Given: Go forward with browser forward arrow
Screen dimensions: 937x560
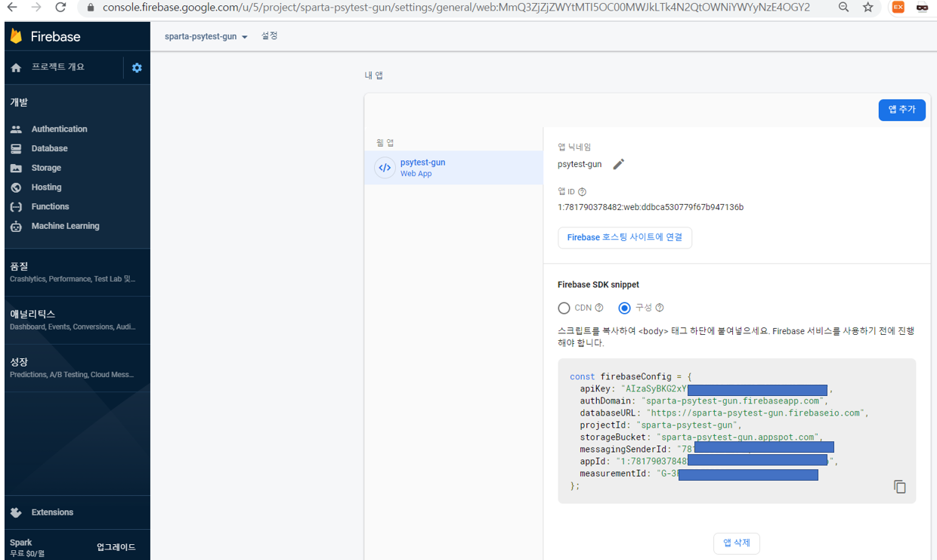Looking at the screenshot, I should pyautogui.click(x=37, y=8).
